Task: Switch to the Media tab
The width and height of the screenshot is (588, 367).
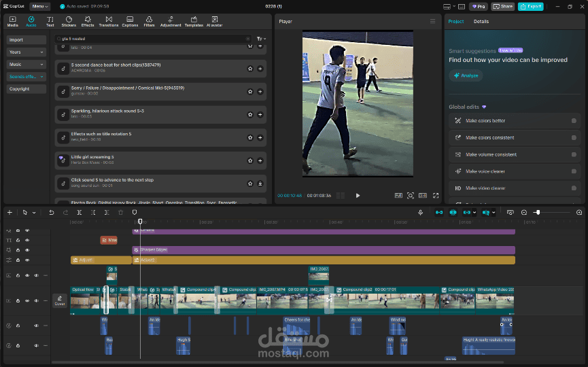Action: (13, 21)
